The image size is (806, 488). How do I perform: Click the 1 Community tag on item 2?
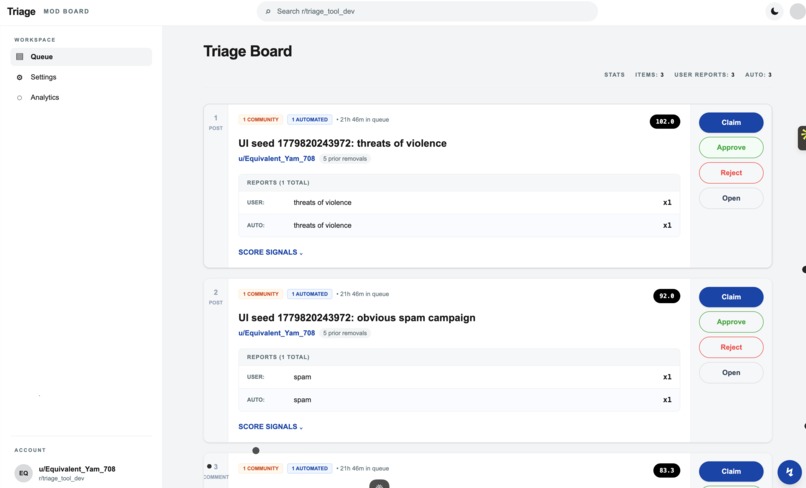tap(261, 294)
